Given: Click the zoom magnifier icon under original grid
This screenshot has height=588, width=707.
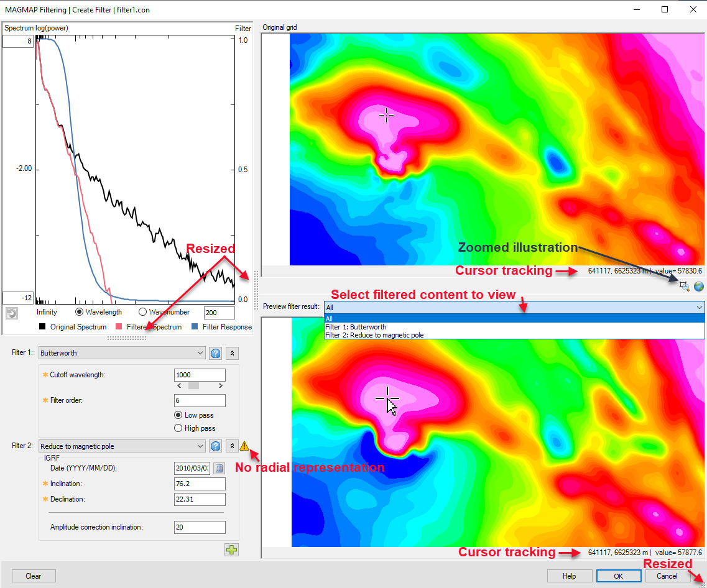Looking at the screenshot, I should pyautogui.click(x=685, y=286).
